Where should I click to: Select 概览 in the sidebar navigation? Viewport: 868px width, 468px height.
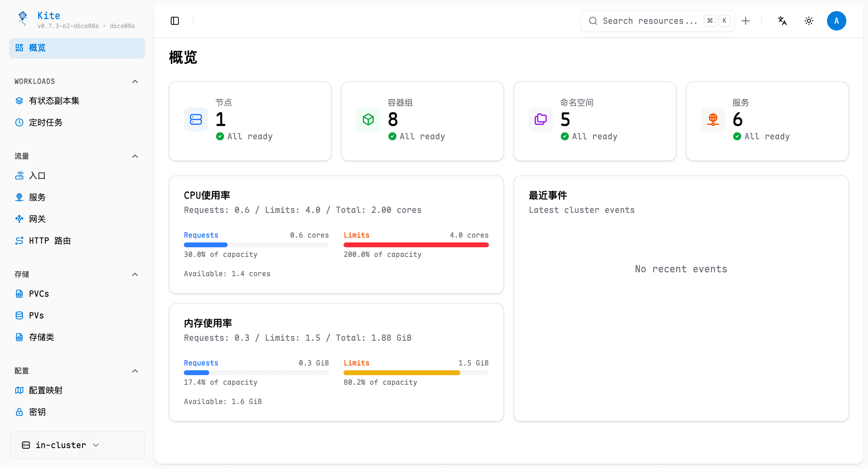pos(36,48)
